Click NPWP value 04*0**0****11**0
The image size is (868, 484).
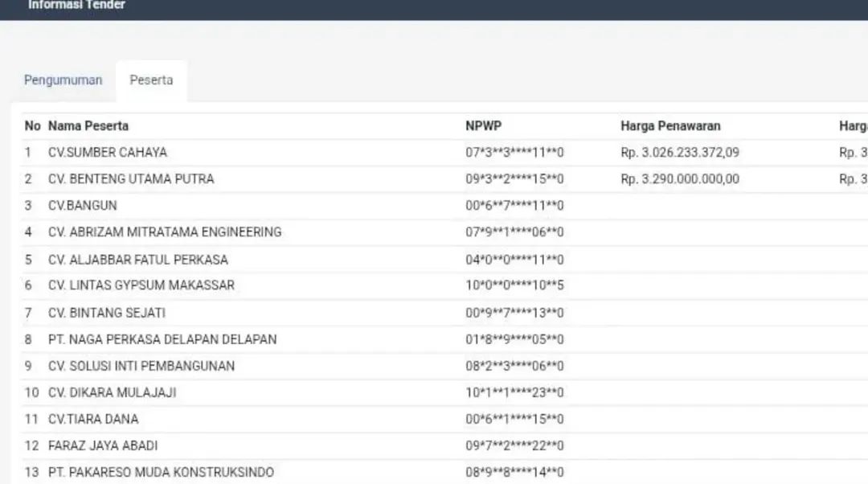click(514, 260)
